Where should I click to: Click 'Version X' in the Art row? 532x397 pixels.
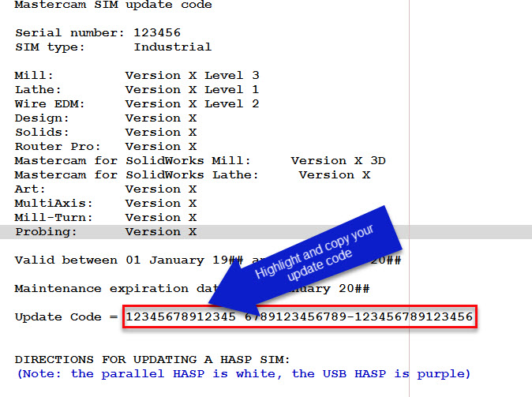[x=161, y=189]
